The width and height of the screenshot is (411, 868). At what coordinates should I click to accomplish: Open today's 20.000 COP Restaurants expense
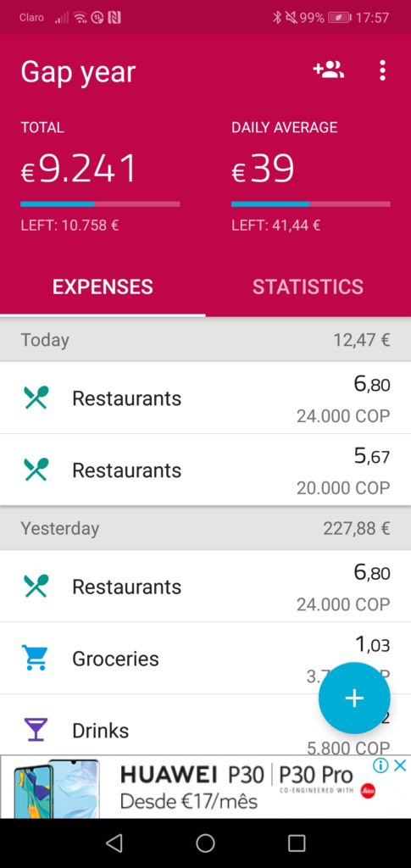(x=205, y=470)
